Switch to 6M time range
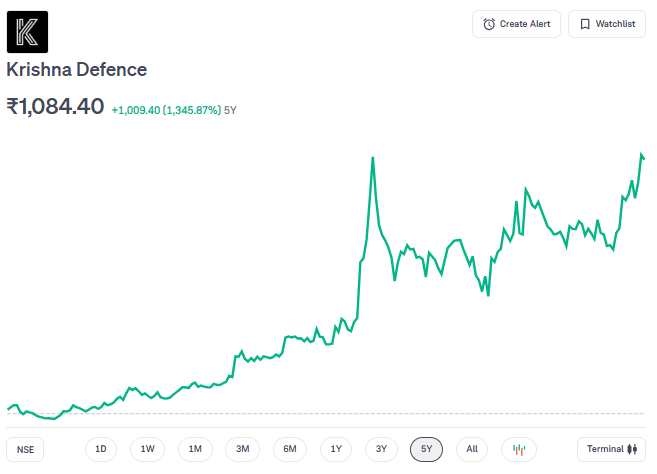This screenshot has width=657, height=474. tap(289, 449)
